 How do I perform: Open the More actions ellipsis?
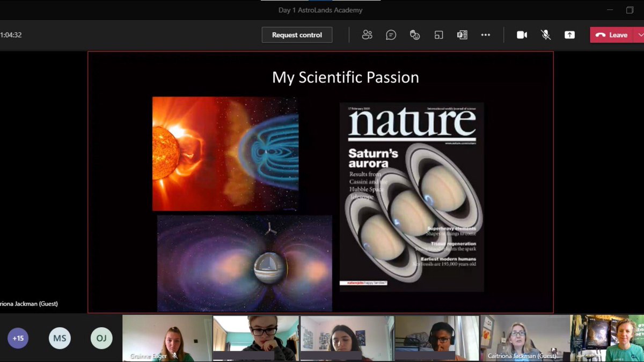pos(486,35)
